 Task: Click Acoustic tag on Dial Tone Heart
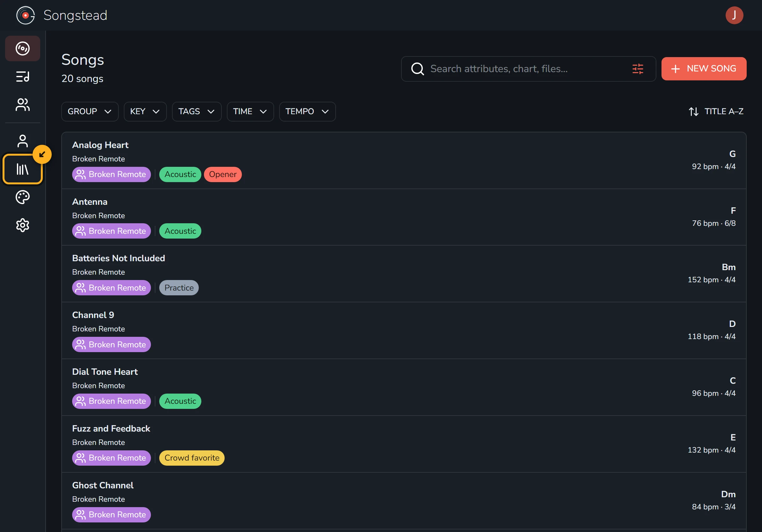pyautogui.click(x=180, y=401)
